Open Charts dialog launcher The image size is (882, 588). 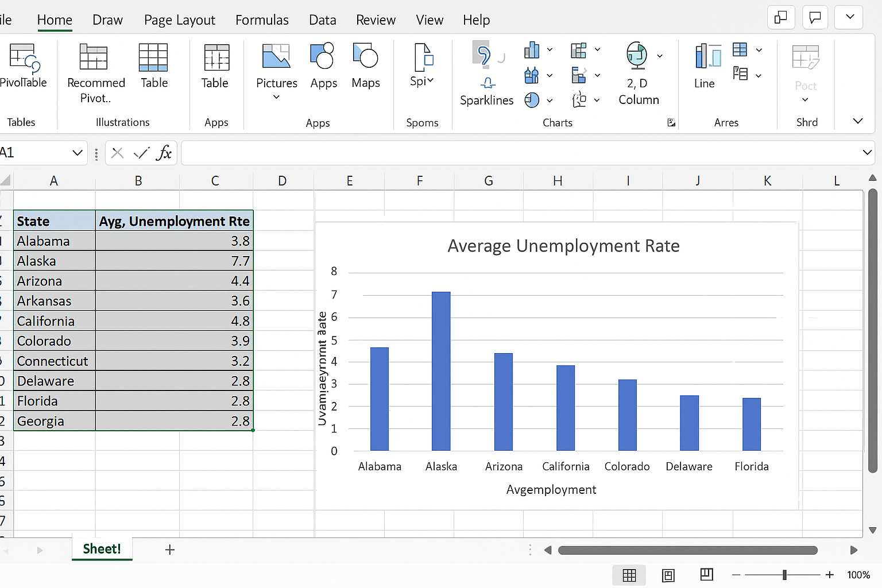(x=671, y=122)
